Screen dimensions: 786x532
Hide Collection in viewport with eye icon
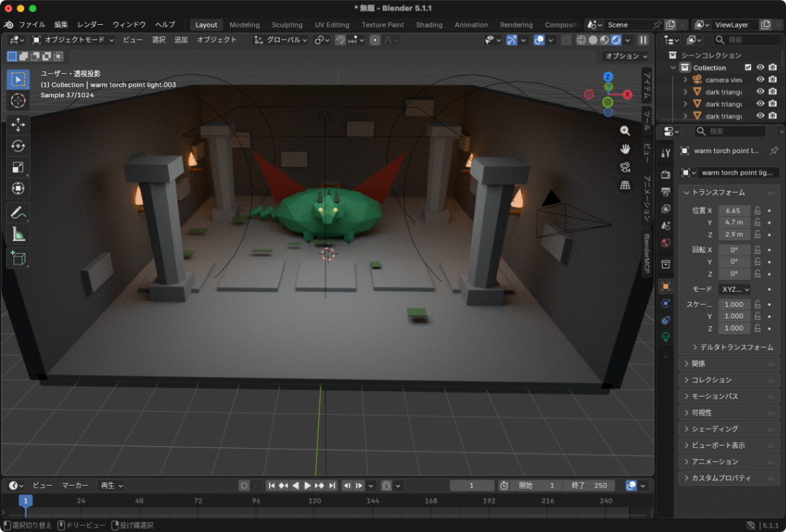click(x=760, y=68)
